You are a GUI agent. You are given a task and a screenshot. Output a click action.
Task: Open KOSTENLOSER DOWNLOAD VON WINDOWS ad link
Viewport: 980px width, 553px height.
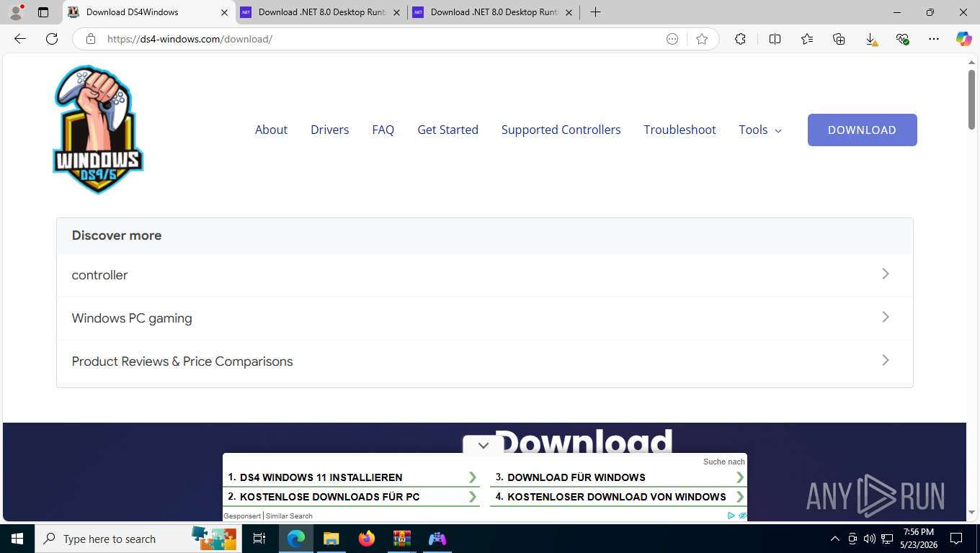coord(618,497)
